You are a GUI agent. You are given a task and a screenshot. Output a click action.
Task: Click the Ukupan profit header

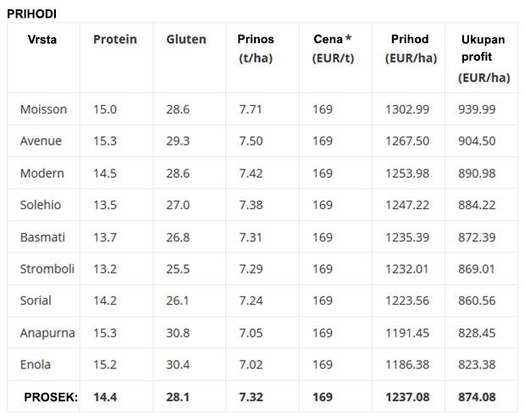(484, 58)
